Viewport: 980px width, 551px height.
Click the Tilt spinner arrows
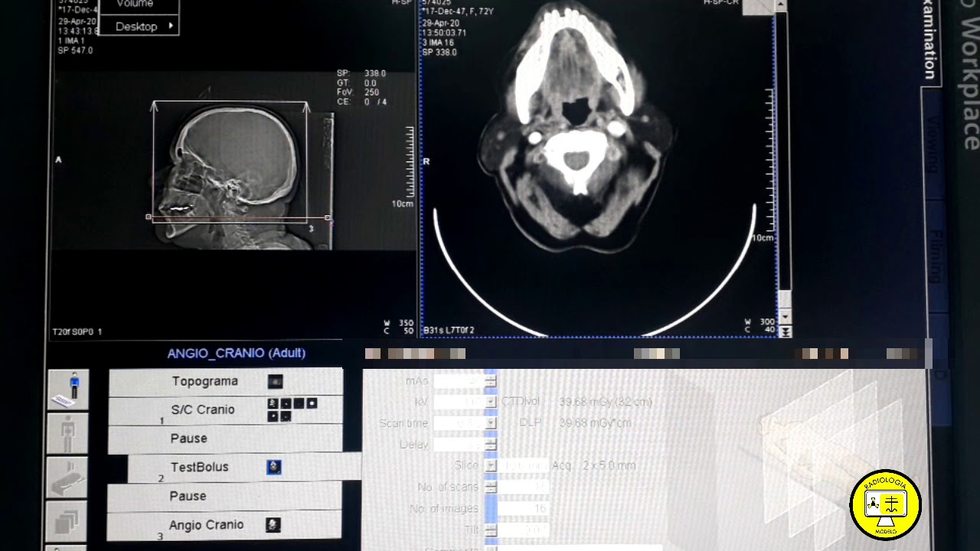tap(490, 530)
